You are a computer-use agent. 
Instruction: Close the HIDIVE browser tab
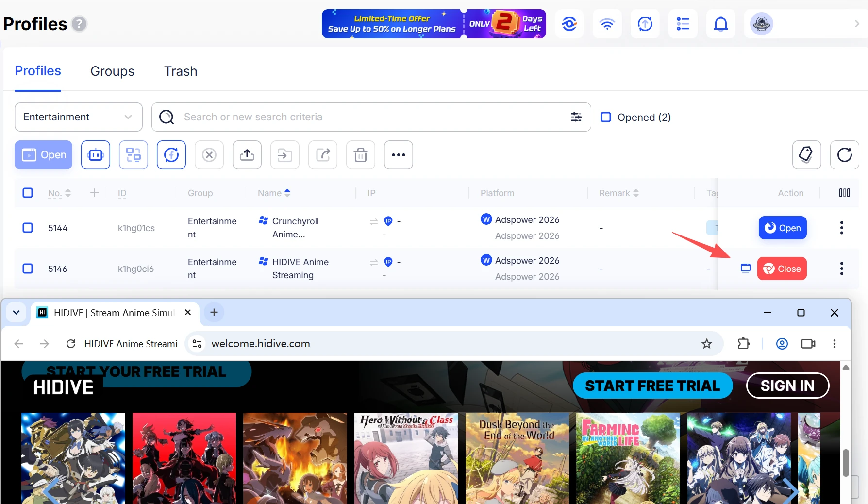(x=188, y=312)
